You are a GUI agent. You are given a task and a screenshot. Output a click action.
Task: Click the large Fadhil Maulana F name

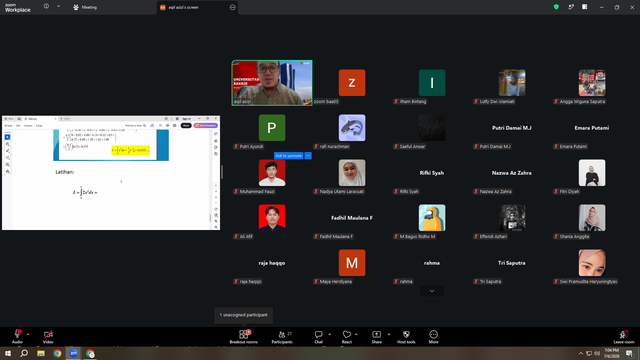[352, 218]
